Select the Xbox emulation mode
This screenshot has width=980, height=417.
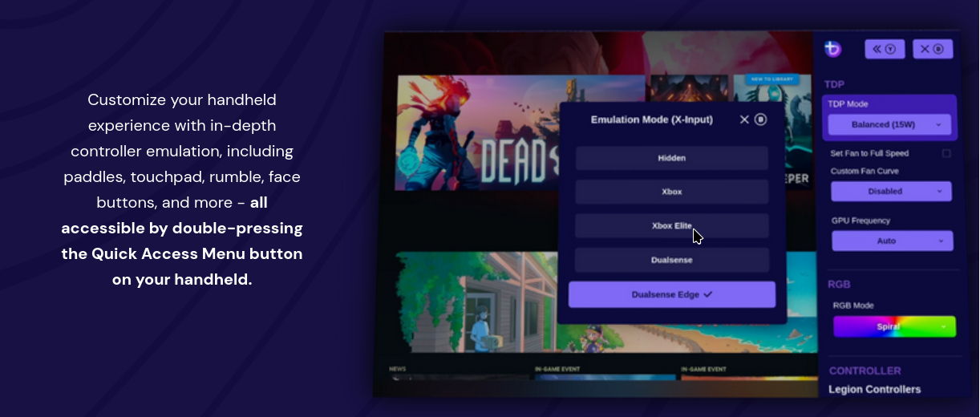click(x=672, y=192)
